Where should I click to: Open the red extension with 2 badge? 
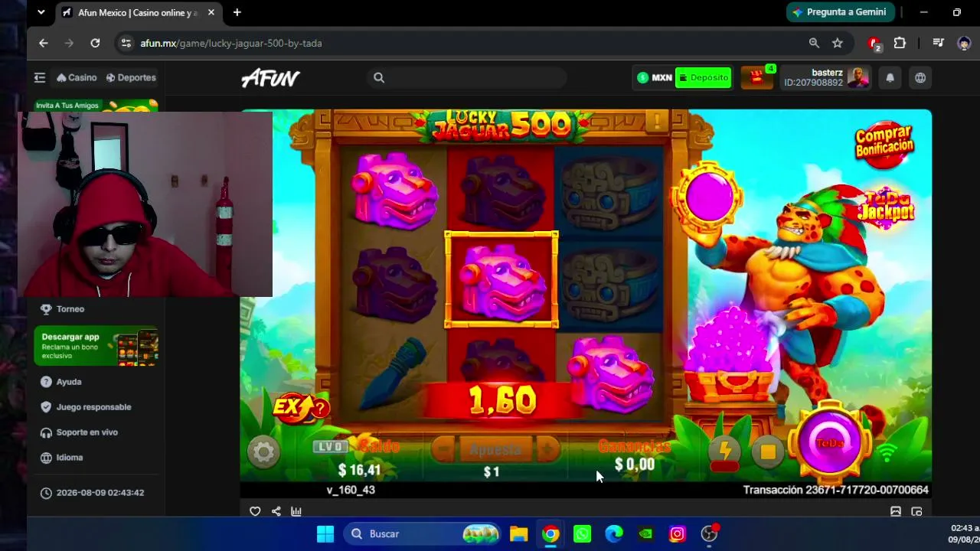tap(875, 44)
